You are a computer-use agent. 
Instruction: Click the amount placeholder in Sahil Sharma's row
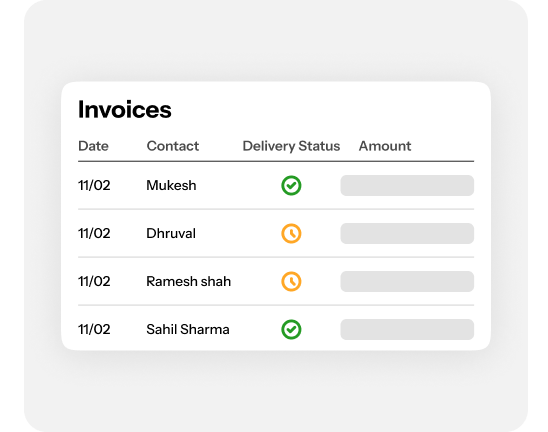tap(407, 329)
